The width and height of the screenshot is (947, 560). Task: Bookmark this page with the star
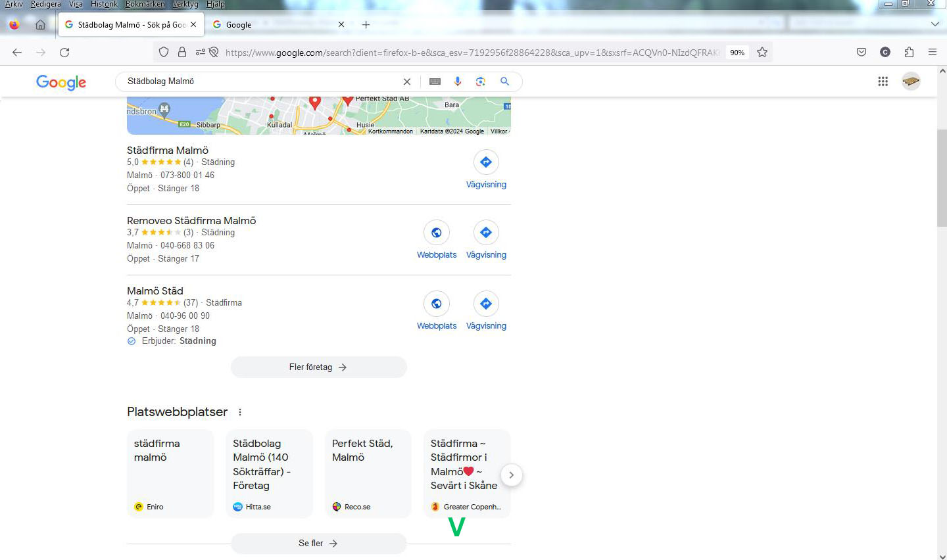[762, 53]
